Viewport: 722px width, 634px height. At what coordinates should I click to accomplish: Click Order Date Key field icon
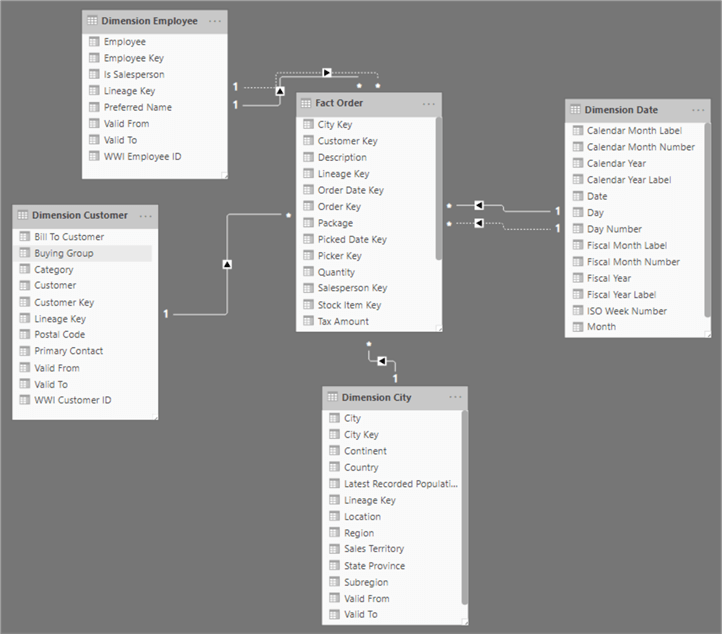pyautogui.click(x=308, y=190)
